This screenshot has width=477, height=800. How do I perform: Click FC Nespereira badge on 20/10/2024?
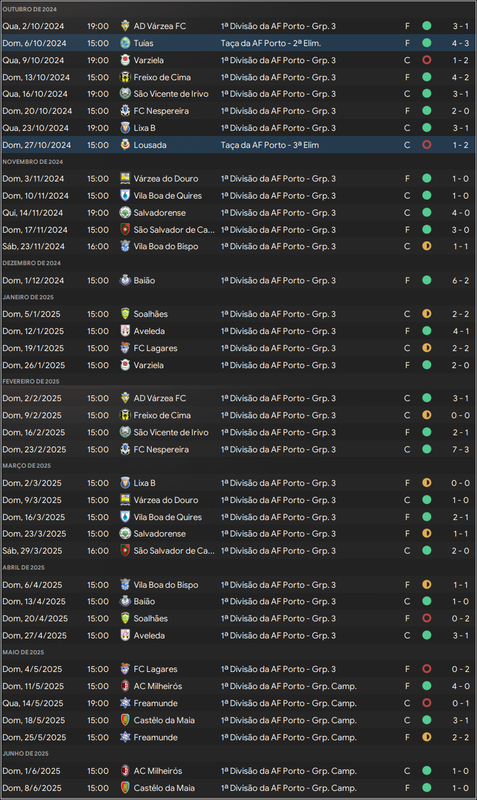coord(125,111)
